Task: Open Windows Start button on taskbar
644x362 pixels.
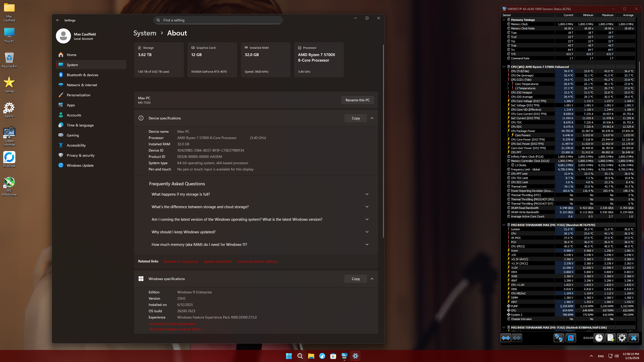Action: [x=289, y=356]
